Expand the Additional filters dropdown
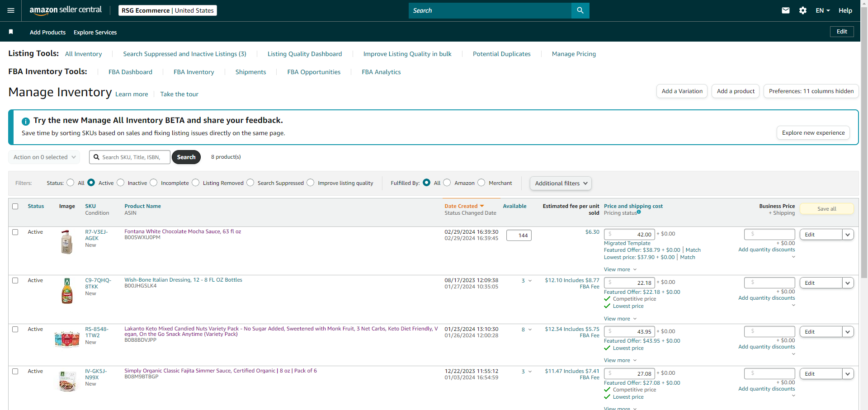This screenshot has width=868, height=410. click(x=561, y=183)
